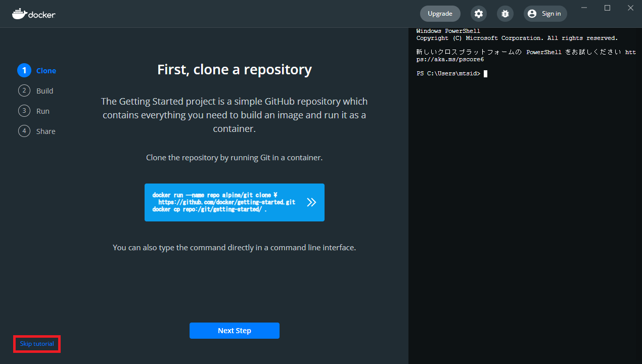Click the step 1 circle beside Clone

click(x=24, y=70)
